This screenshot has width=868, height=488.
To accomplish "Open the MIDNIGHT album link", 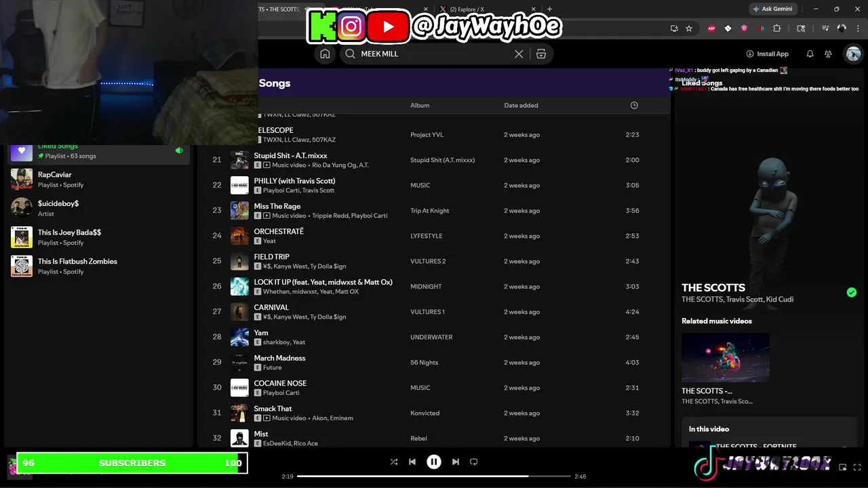I will 426,287.
